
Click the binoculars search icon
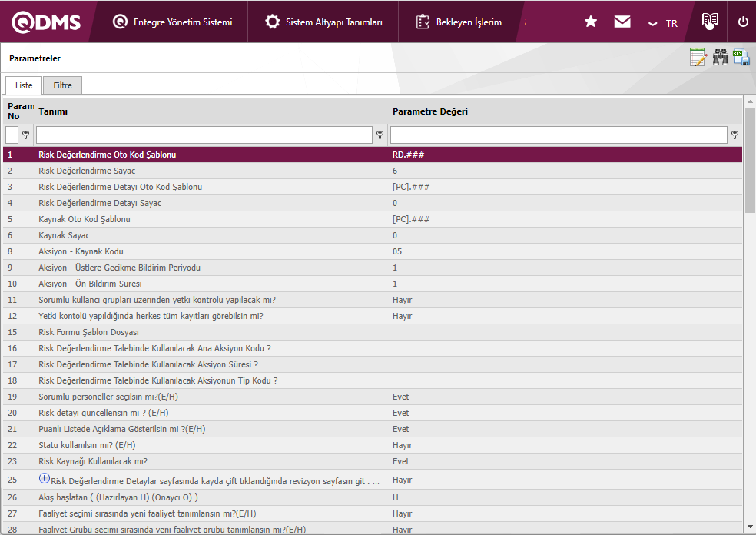721,58
